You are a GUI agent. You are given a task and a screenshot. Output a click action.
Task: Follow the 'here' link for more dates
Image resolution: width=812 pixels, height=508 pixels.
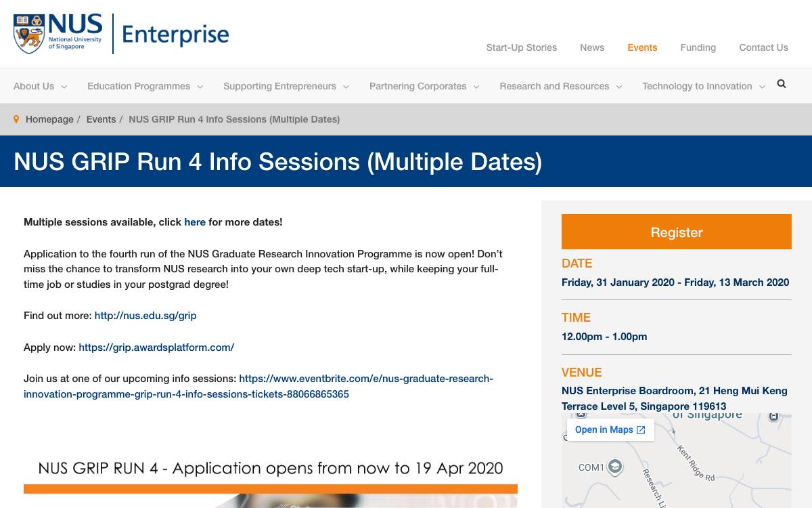click(195, 222)
